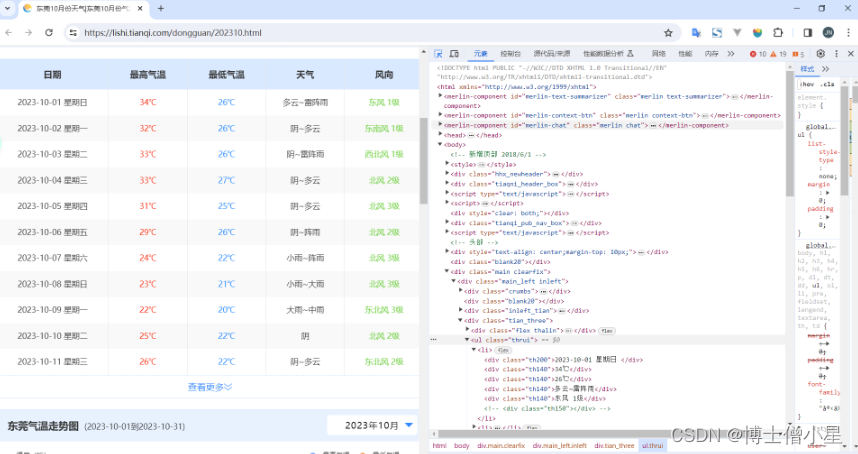Screen dimensions: 858x454
Task: Expand the div class crumbs node
Action: tap(461, 291)
